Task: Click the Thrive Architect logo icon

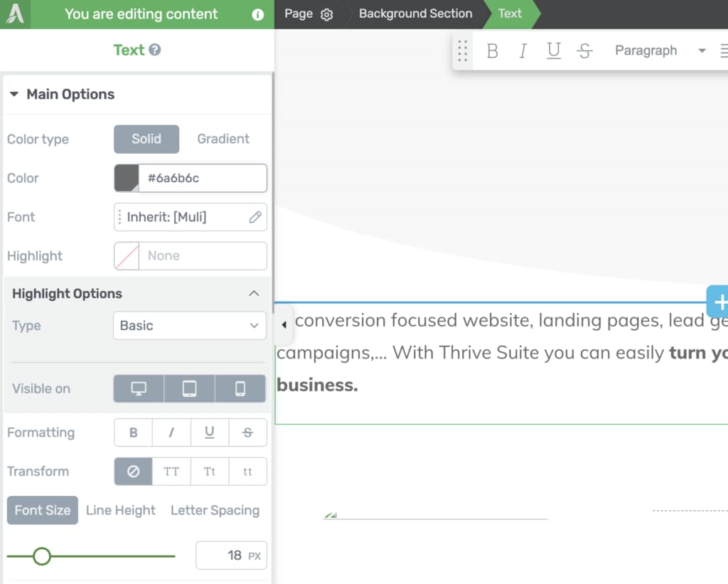Action: click(x=15, y=14)
